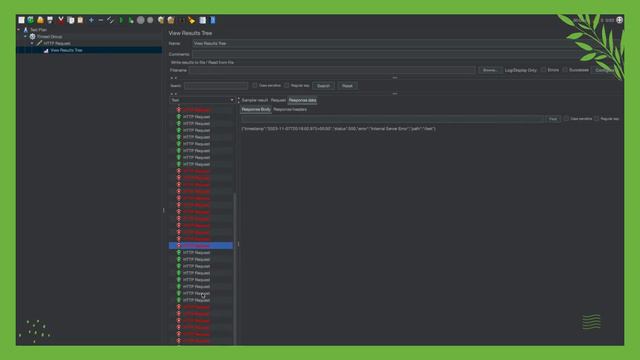
Task: Open tree search with the binoculars icon
Action: click(182, 20)
